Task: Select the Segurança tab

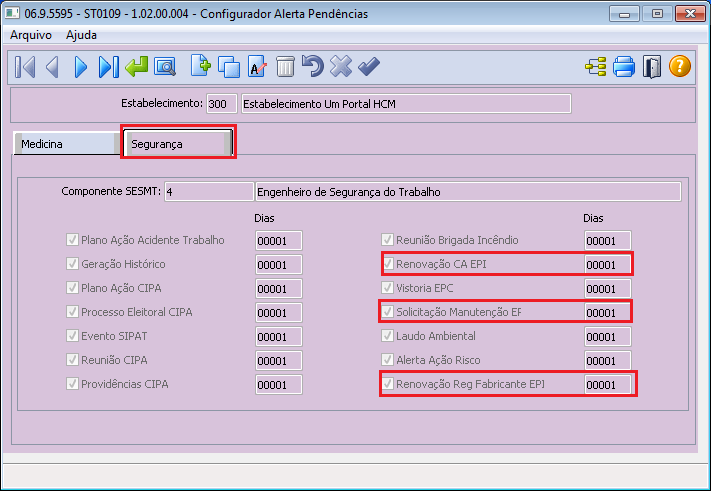Action: pyautogui.click(x=178, y=144)
